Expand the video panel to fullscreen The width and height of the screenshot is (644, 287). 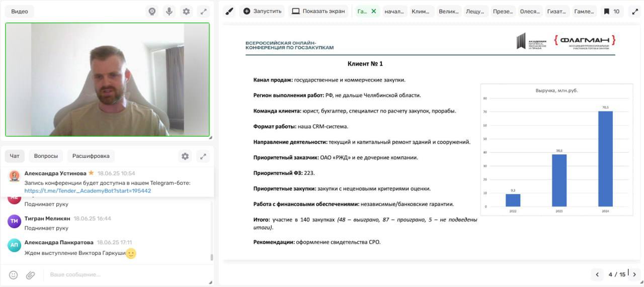tap(203, 11)
